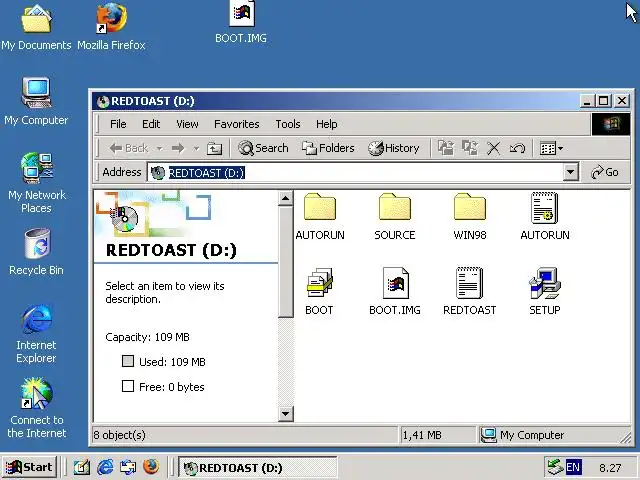Image resolution: width=640 pixels, height=480 pixels.
Task: Click the Start button
Action: (29, 467)
